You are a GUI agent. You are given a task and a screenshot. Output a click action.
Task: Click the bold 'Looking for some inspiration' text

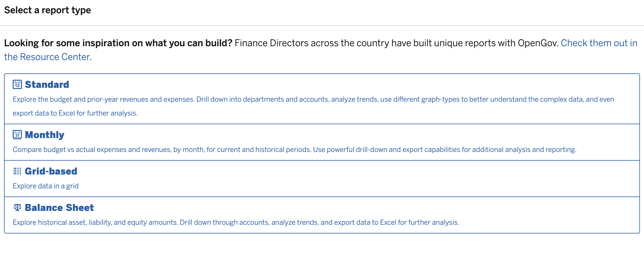click(118, 43)
